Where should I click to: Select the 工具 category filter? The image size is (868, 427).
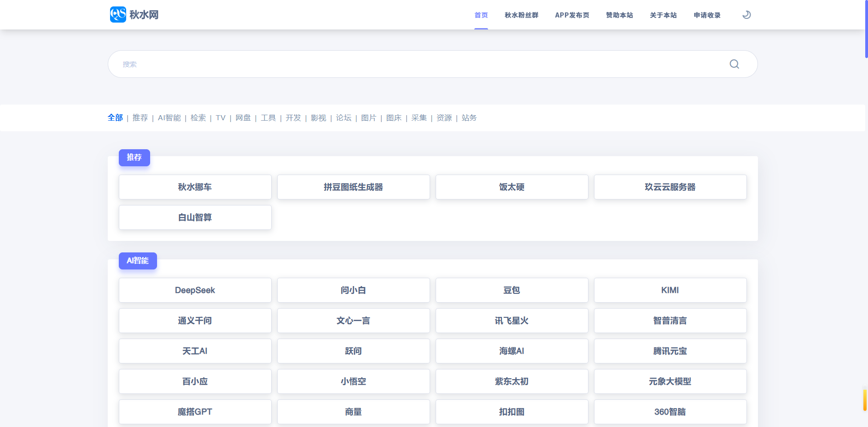tap(268, 118)
